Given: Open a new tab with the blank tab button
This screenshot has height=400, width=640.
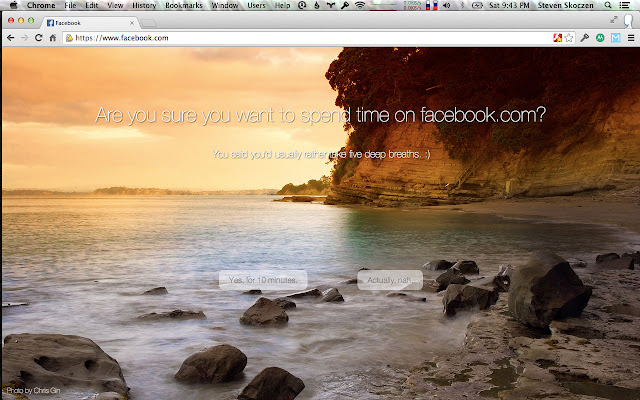Looking at the screenshot, I should click(x=149, y=23).
